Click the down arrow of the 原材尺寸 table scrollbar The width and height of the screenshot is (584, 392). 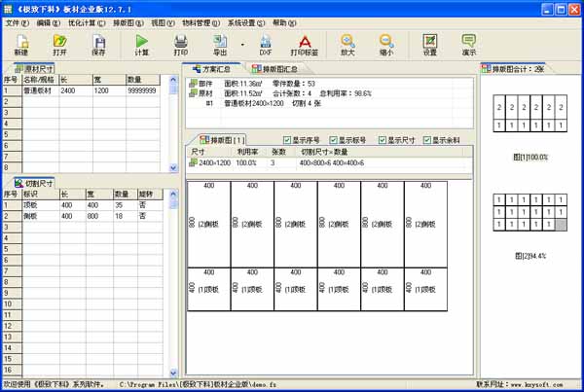(x=173, y=168)
